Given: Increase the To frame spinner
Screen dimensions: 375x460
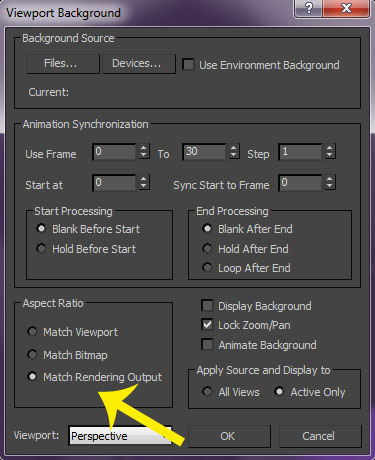Looking at the screenshot, I should pyautogui.click(x=234, y=148).
